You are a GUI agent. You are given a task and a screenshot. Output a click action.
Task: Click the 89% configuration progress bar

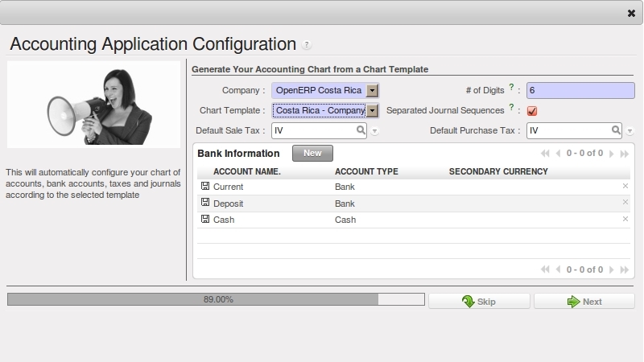pyautogui.click(x=216, y=299)
